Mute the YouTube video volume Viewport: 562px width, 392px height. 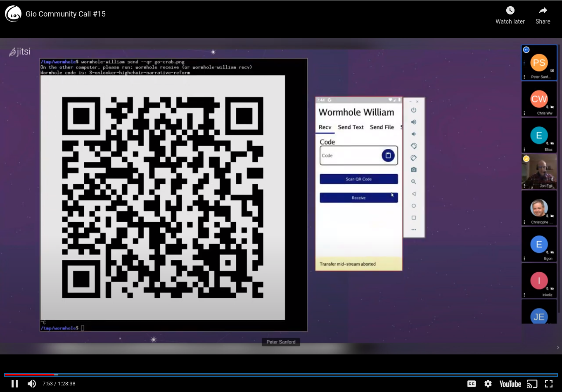pyautogui.click(x=32, y=384)
